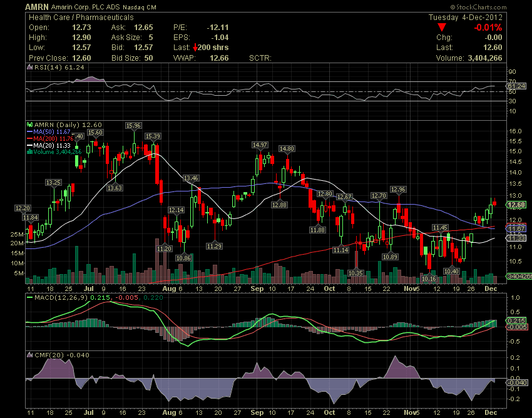Select the candlestick icon beside AMRN (Daily)
The width and height of the screenshot is (532, 418).
pyautogui.click(x=30, y=125)
